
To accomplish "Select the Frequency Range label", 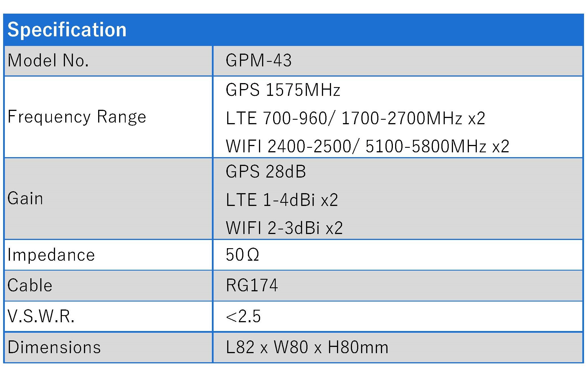I will (77, 117).
